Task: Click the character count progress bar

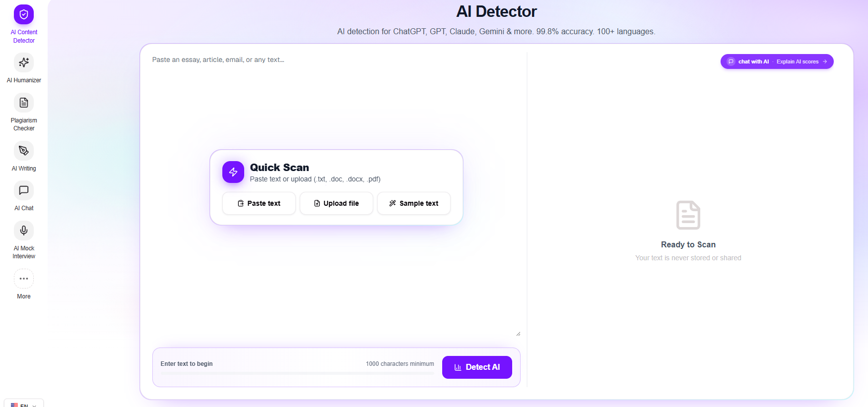Action: 297,373
